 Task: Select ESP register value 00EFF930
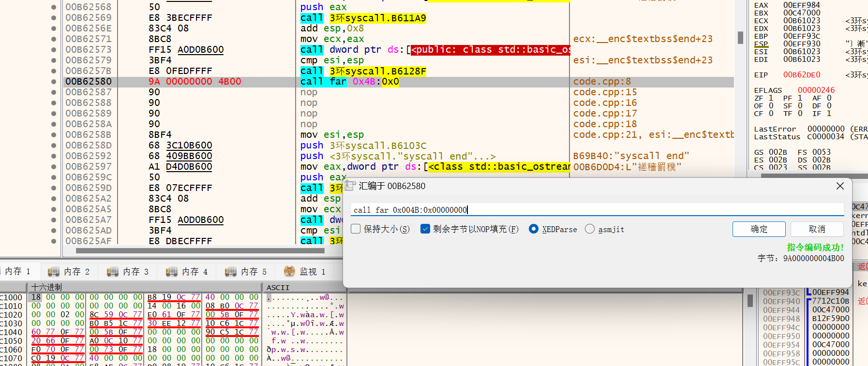[802, 44]
